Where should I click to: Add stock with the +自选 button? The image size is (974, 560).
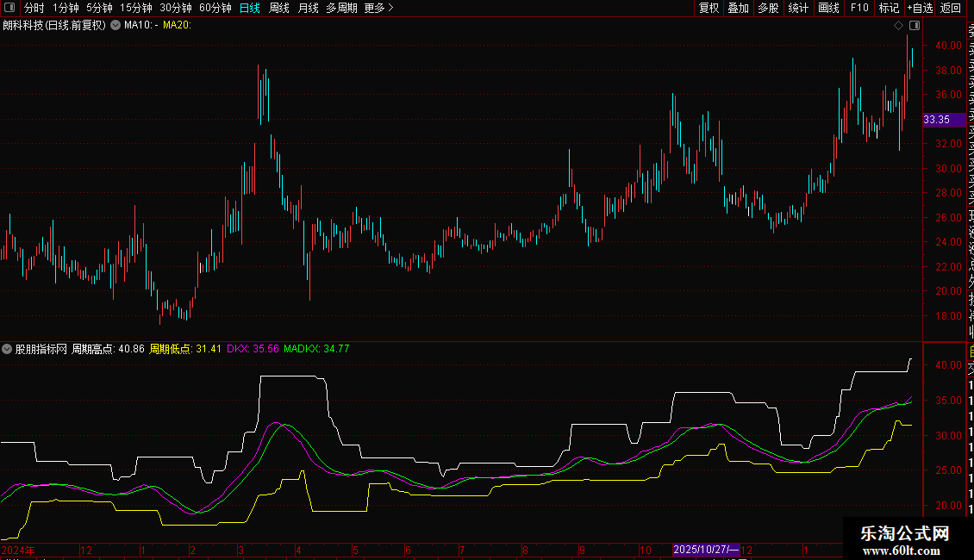point(920,8)
